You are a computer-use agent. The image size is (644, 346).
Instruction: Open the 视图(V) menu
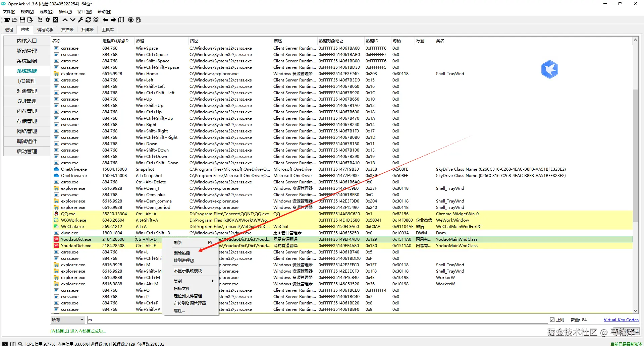tap(28, 12)
